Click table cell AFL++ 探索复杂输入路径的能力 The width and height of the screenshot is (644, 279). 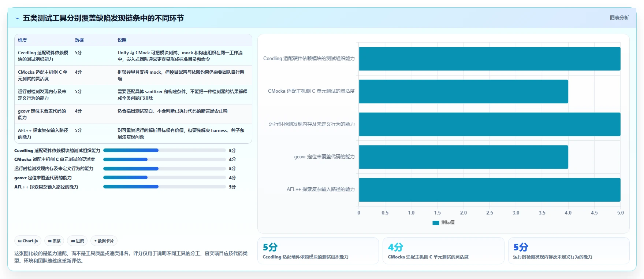43,134
